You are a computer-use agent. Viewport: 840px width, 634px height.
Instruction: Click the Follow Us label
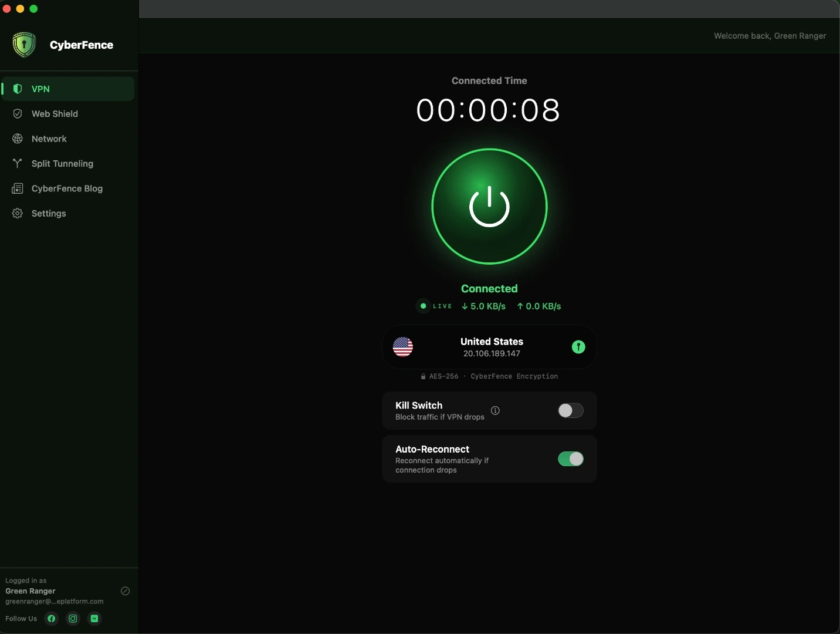pos(21,619)
